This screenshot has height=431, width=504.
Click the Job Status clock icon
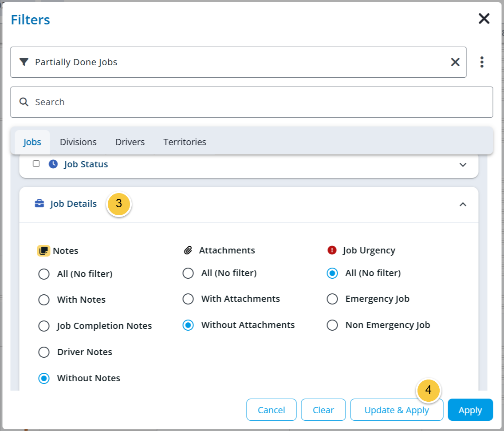coord(53,164)
